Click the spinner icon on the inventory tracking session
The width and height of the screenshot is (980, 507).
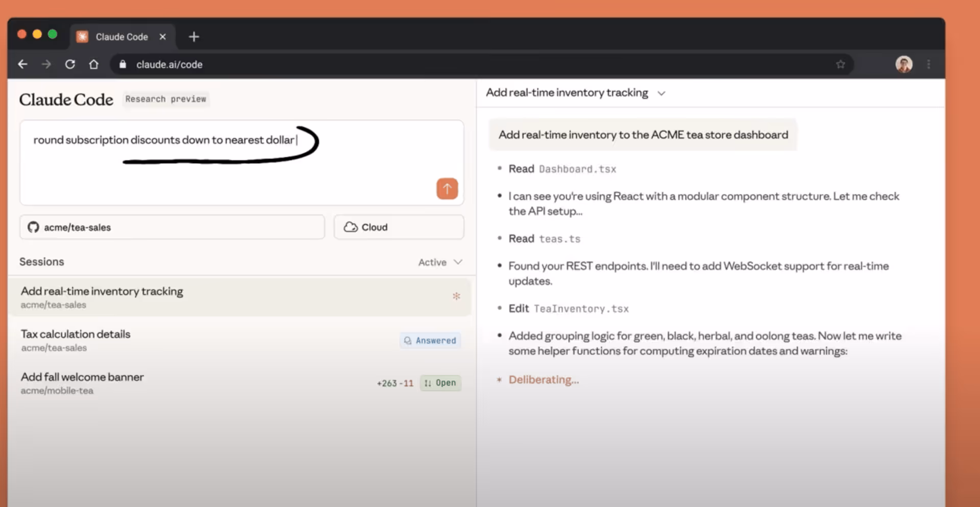coord(456,296)
